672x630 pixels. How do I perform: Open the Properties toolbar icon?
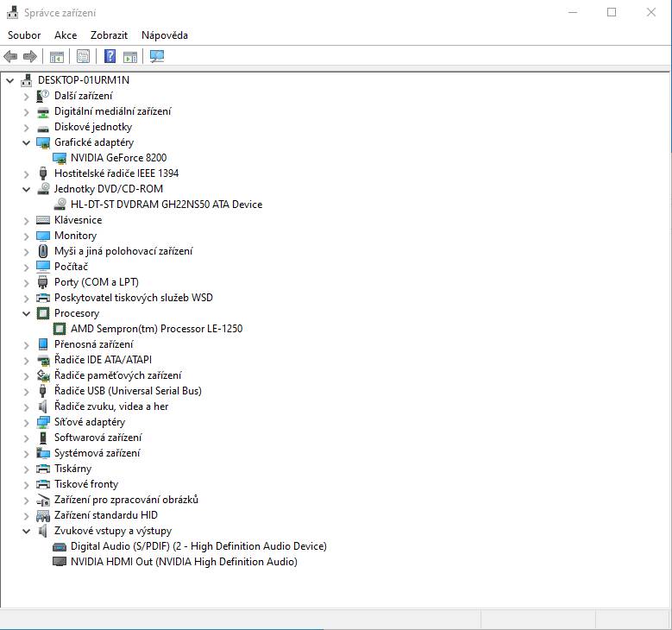83,57
